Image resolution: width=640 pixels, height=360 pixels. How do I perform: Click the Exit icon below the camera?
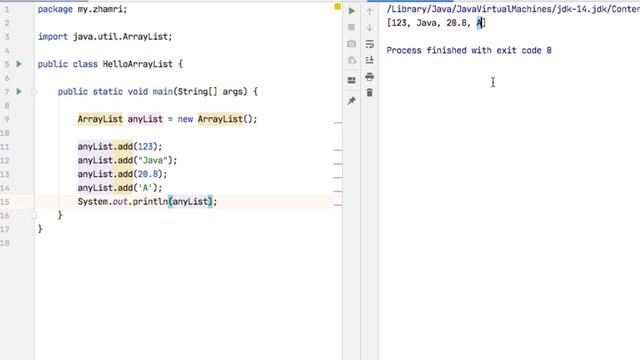click(351, 60)
